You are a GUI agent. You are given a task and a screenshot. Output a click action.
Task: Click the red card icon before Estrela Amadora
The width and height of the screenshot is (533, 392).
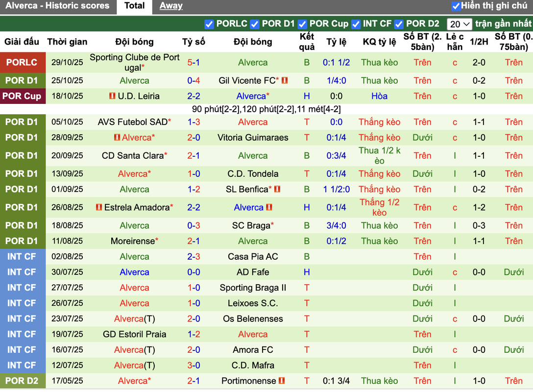(99, 207)
